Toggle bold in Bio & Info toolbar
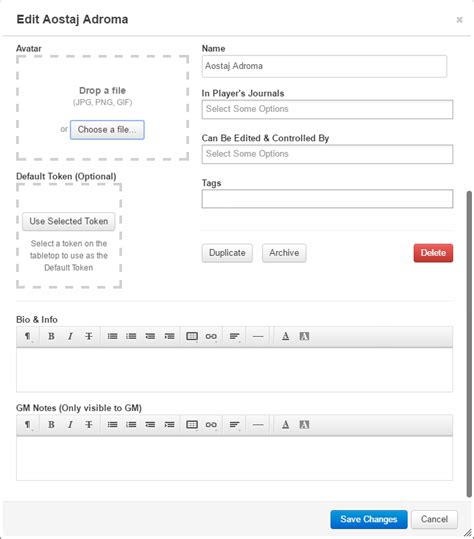This screenshot has width=474, height=539. coord(51,336)
